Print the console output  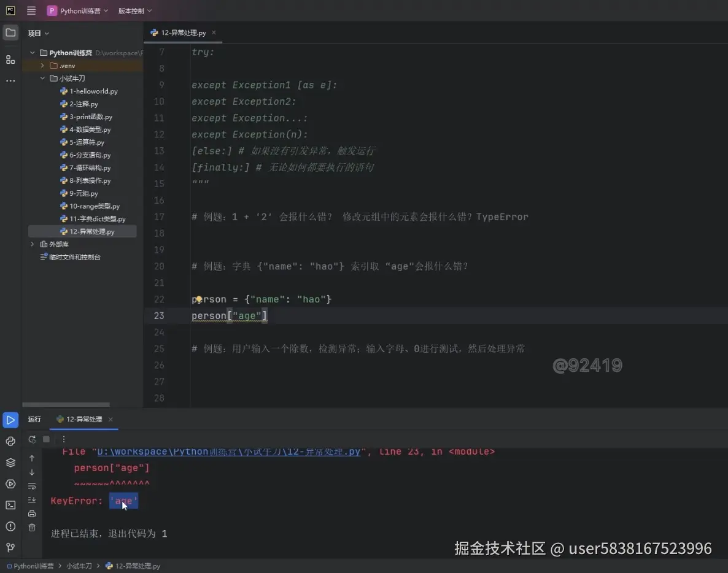[x=31, y=513]
